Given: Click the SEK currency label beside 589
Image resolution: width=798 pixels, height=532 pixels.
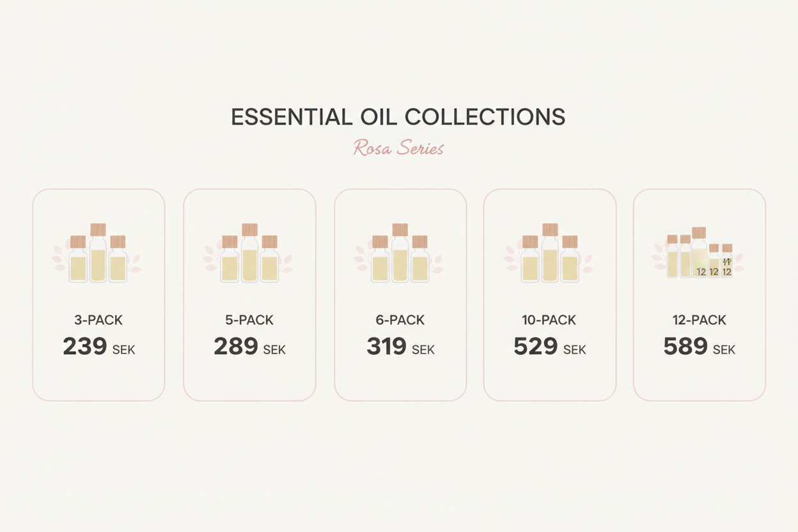Looking at the screenshot, I should pos(724,350).
